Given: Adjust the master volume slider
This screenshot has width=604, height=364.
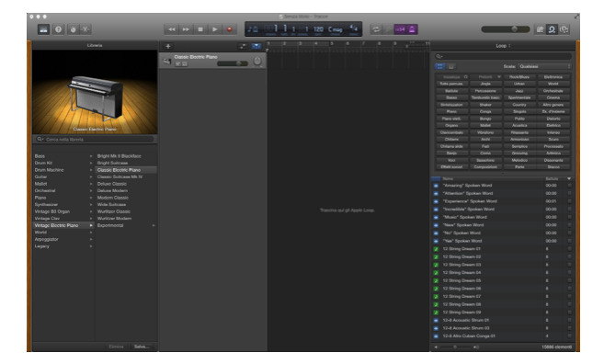Looking at the screenshot, I should point(505,29).
